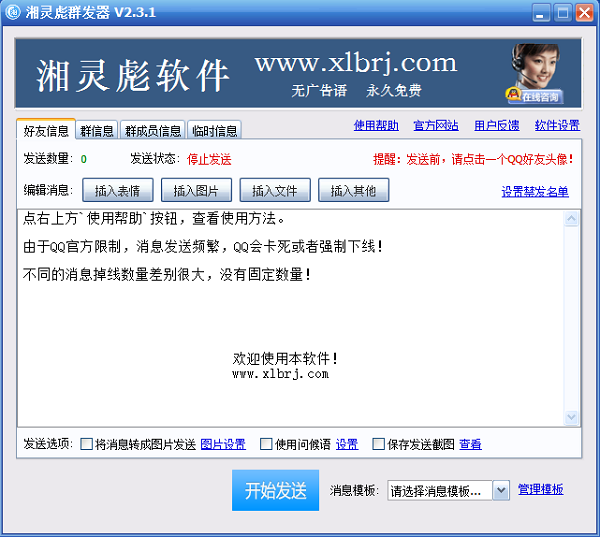Toggle the 使用问候语 checkbox

266,444
